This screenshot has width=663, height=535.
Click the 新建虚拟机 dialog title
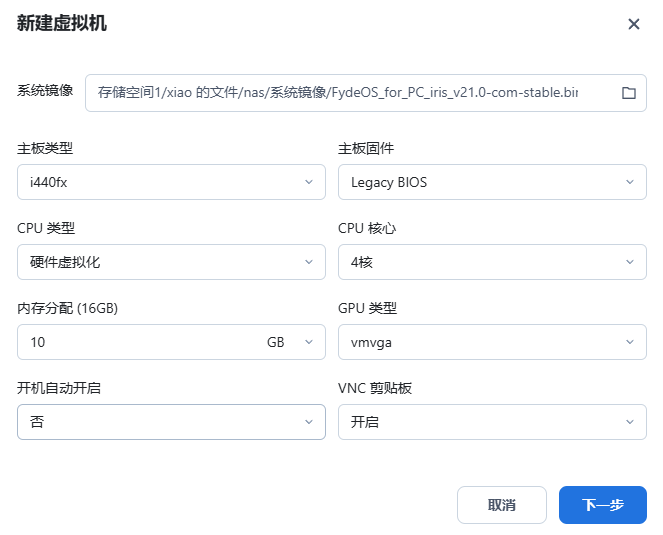[62, 23]
